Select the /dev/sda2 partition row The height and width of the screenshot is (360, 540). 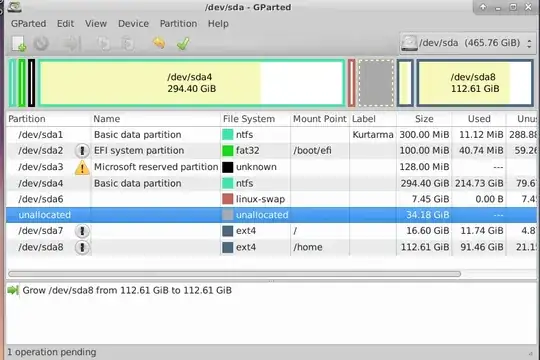pos(271,151)
